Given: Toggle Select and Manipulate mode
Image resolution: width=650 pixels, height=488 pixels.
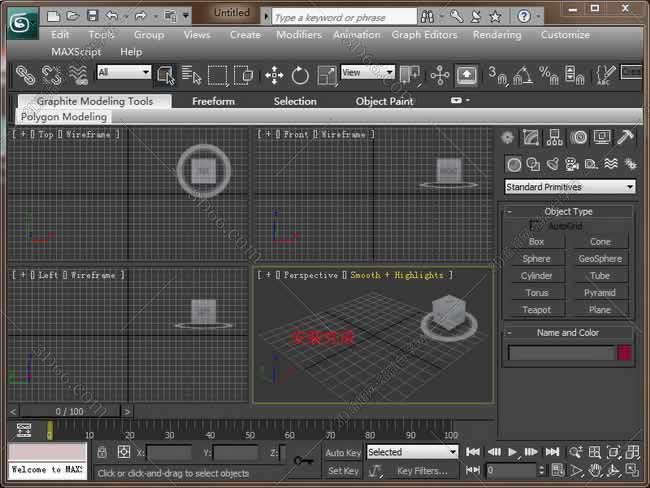Looking at the screenshot, I should [x=440, y=75].
